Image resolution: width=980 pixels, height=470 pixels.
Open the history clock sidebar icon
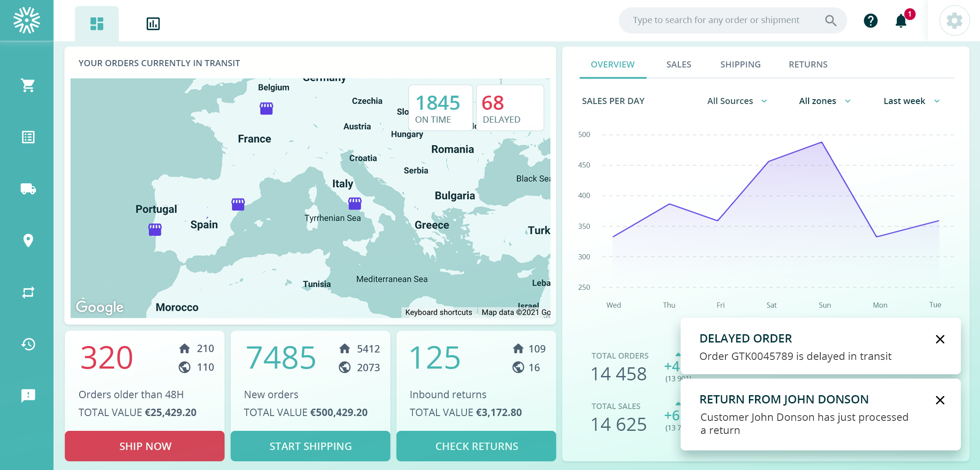pyautogui.click(x=28, y=344)
